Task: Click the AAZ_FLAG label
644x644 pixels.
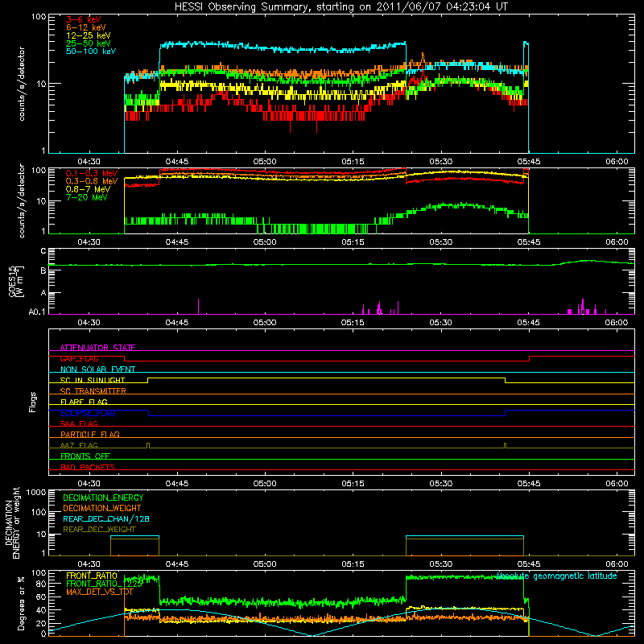Action: coord(79,445)
